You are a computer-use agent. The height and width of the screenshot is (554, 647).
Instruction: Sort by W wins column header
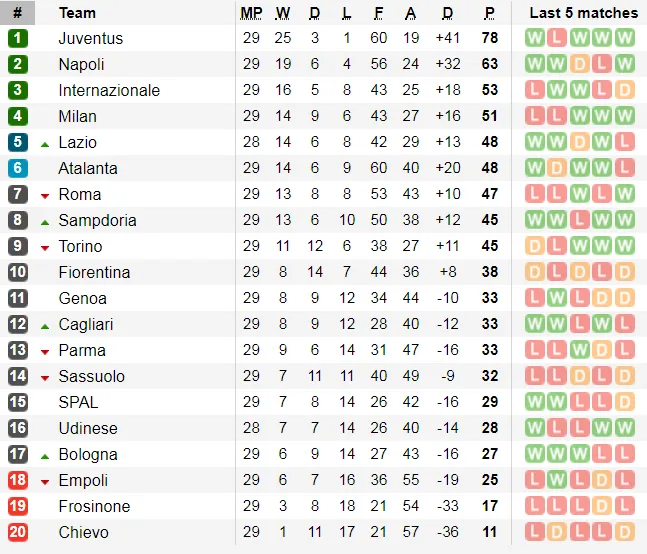pos(283,13)
